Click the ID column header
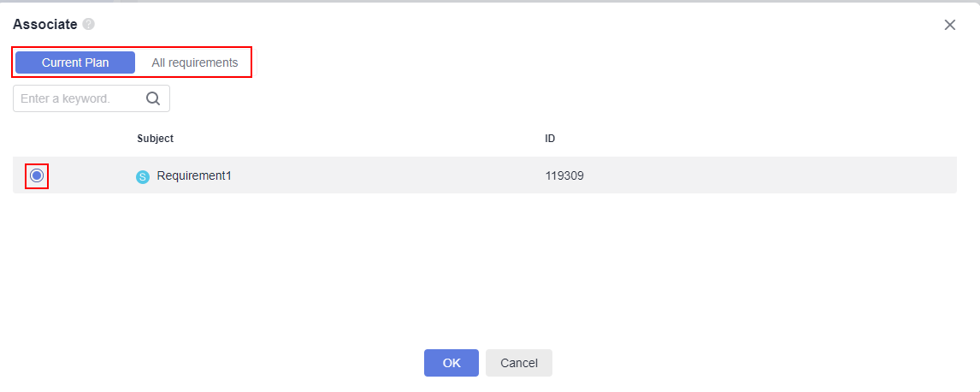This screenshot has height=392, width=980. tap(550, 138)
